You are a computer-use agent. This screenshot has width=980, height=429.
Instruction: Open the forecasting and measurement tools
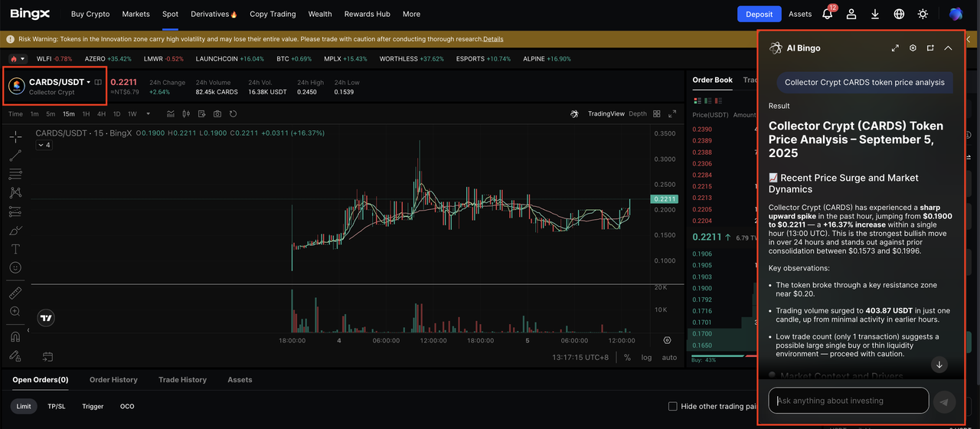[x=15, y=211]
